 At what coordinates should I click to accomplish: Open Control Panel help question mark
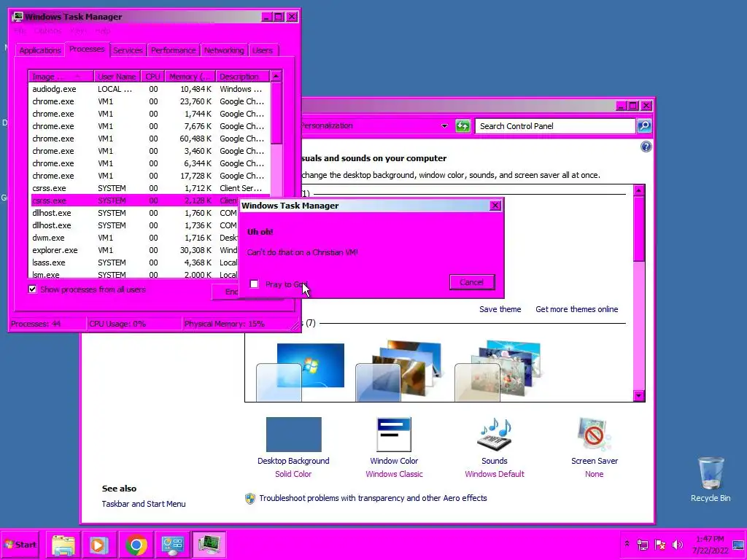pos(646,147)
